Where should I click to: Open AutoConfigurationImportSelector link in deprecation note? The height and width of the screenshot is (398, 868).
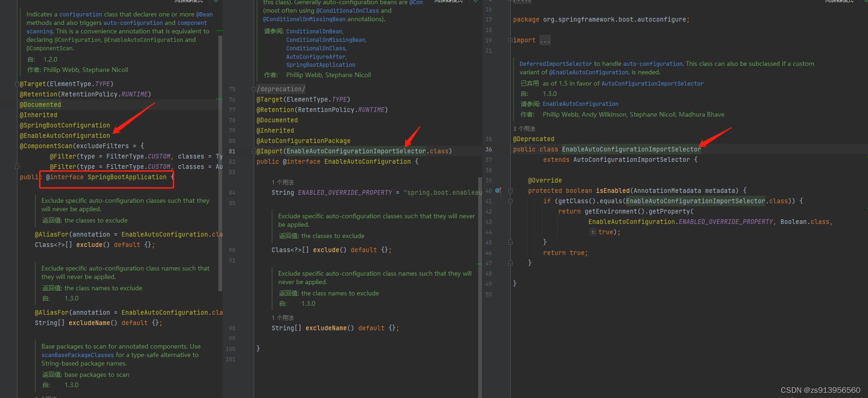point(652,84)
